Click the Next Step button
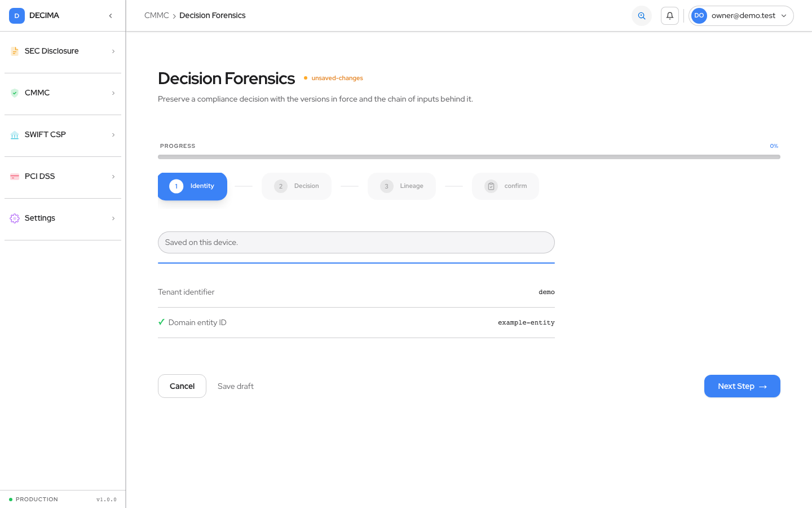Screen dimensions: 812x508 point(742,386)
